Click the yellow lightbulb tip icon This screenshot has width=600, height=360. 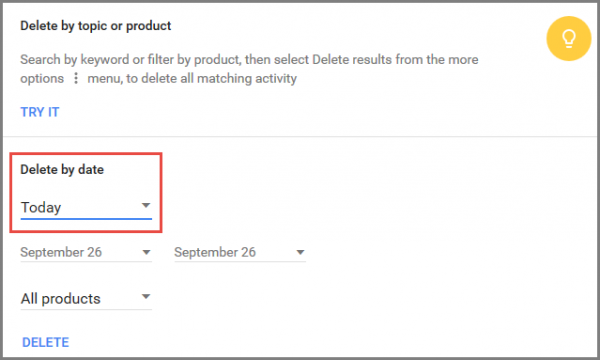(x=569, y=38)
